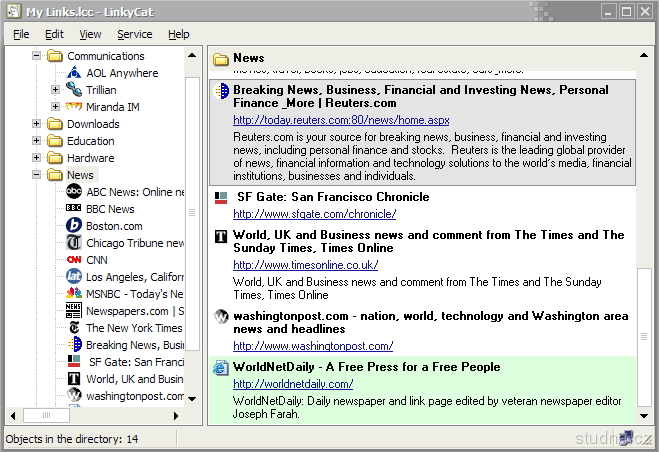Expand the Downloads folder

[x=37, y=124]
